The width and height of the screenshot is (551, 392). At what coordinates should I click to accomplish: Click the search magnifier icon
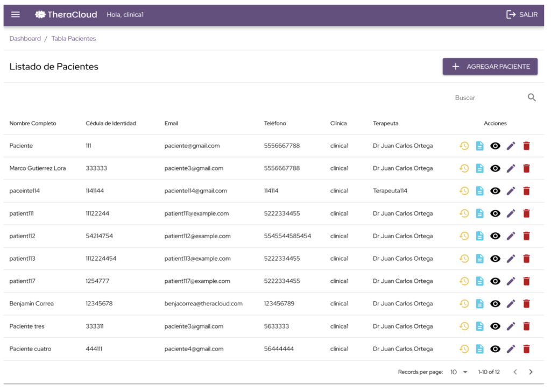[x=532, y=98]
